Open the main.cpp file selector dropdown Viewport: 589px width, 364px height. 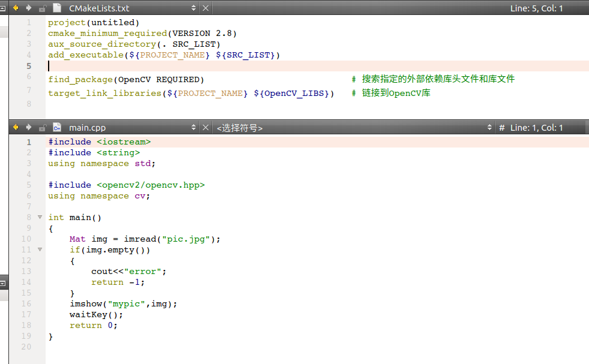pyautogui.click(x=193, y=127)
